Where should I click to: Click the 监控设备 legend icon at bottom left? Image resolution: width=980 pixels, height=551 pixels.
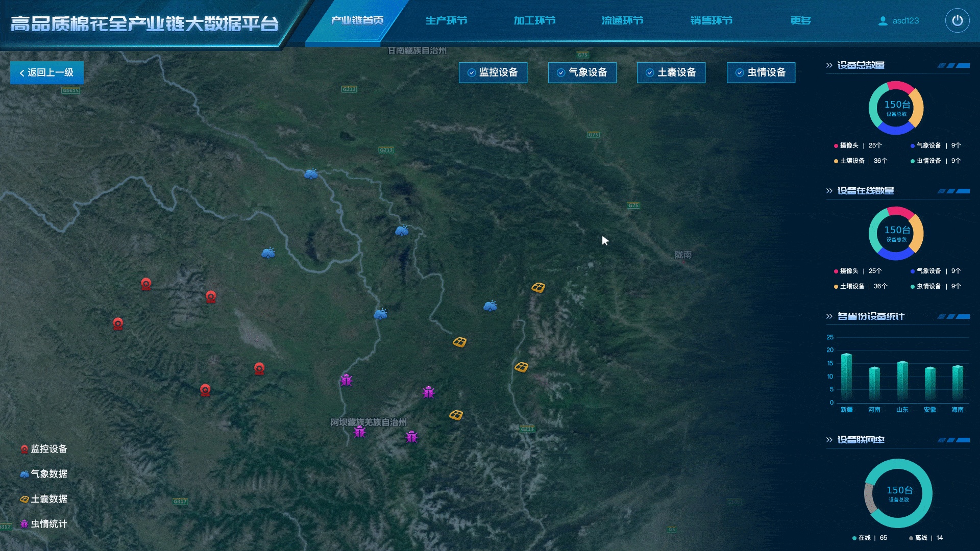(24, 449)
